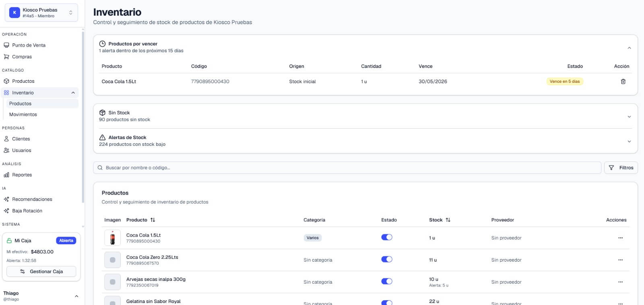Toggle Coca Cola Zero 2.25Lts status switch
Screen dimensions: 644x305
tap(387, 260)
